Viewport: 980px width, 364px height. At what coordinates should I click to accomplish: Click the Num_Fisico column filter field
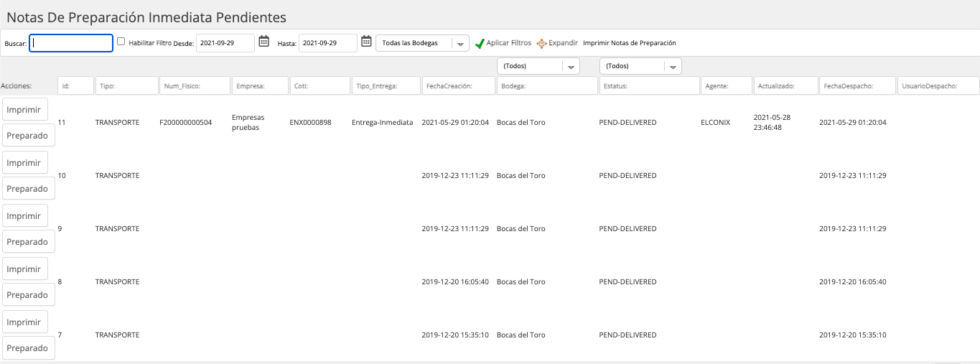pos(195,85)
